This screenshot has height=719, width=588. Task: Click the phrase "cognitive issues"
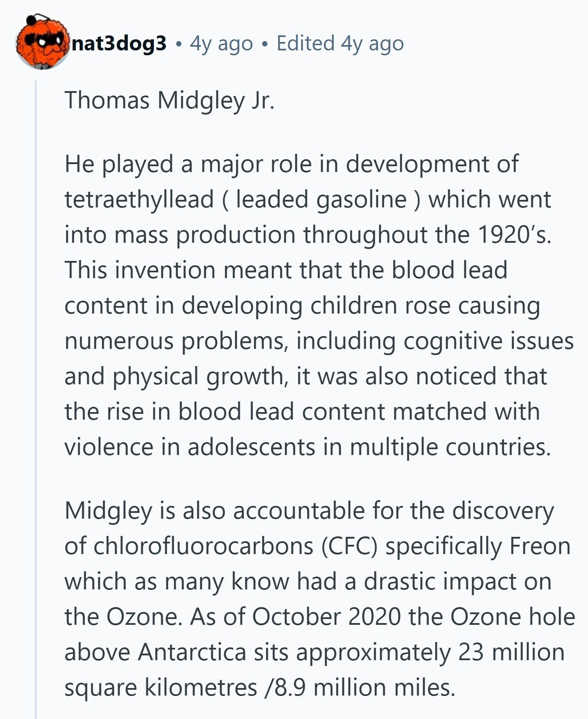click(x=489, y=341)
